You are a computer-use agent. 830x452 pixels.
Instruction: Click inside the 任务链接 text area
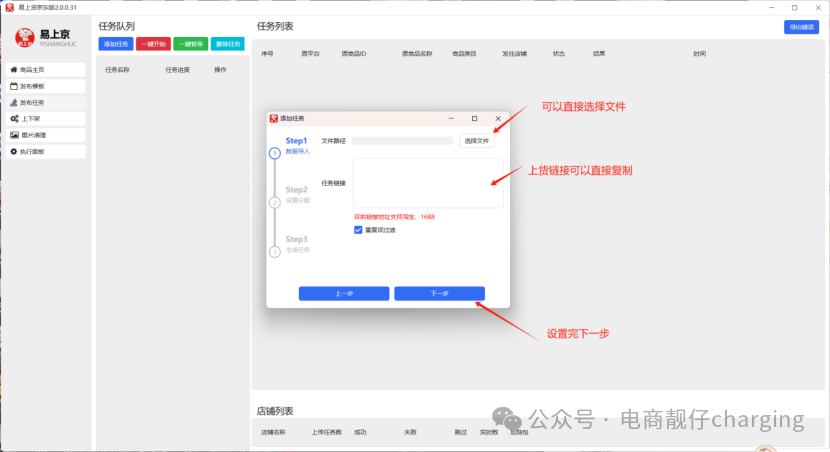(428, 183)
